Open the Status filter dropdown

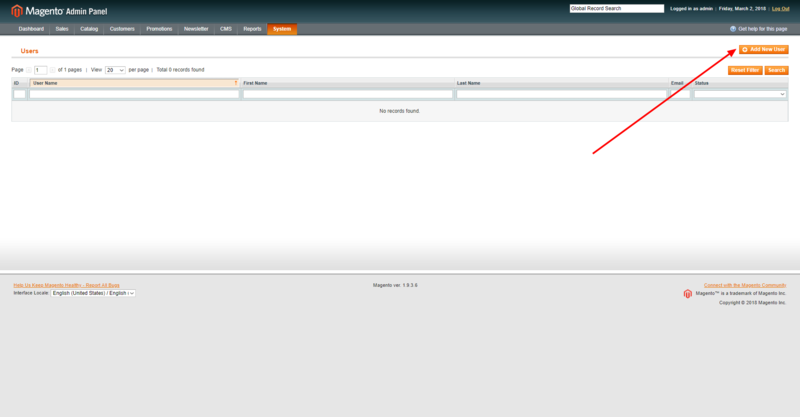pos(740,94)
